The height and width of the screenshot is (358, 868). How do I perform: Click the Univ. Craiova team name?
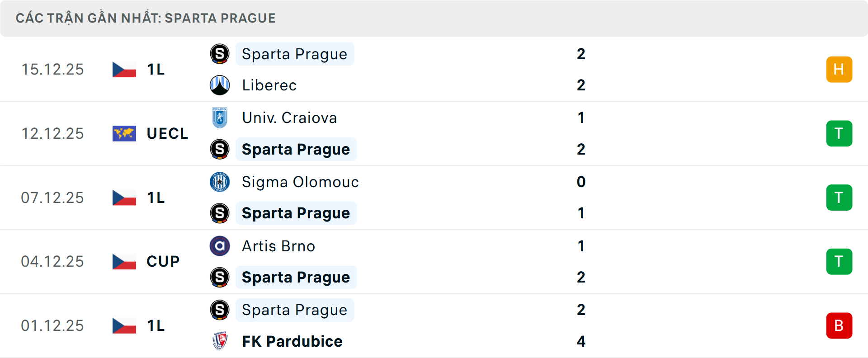click(289, 118)
